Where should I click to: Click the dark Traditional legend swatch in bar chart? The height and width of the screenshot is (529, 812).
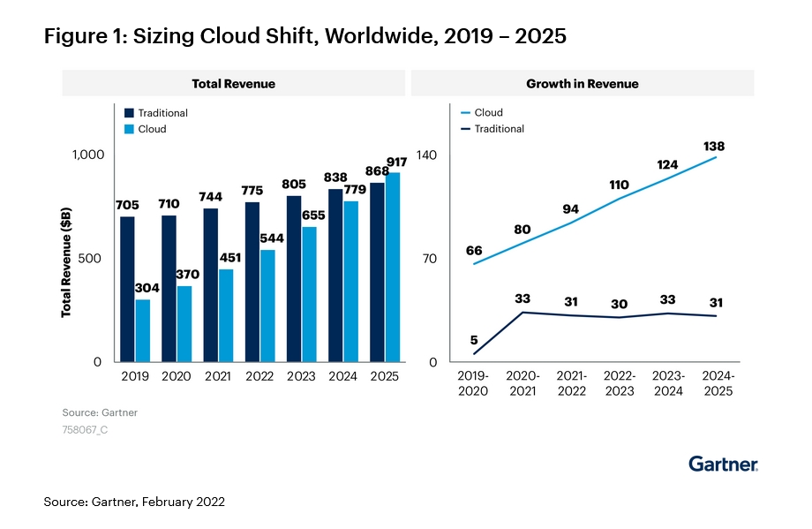(x=129, y=113)
